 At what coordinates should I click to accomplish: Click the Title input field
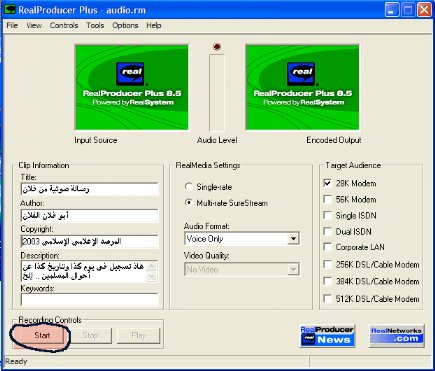click(89, 189)
